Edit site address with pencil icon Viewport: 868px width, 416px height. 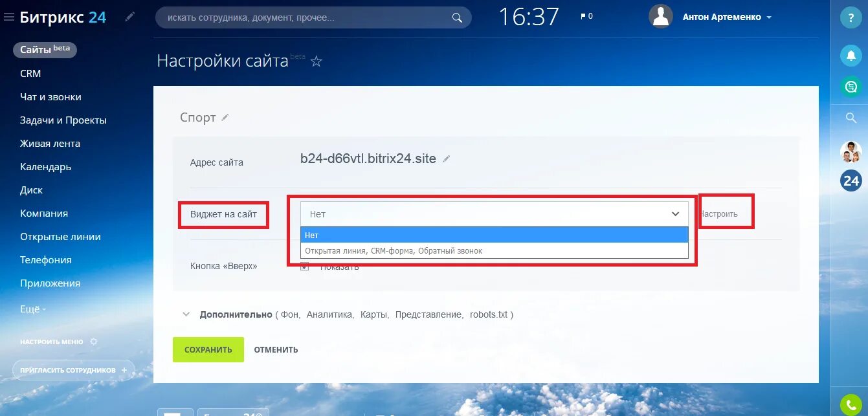tap(447, 159)
